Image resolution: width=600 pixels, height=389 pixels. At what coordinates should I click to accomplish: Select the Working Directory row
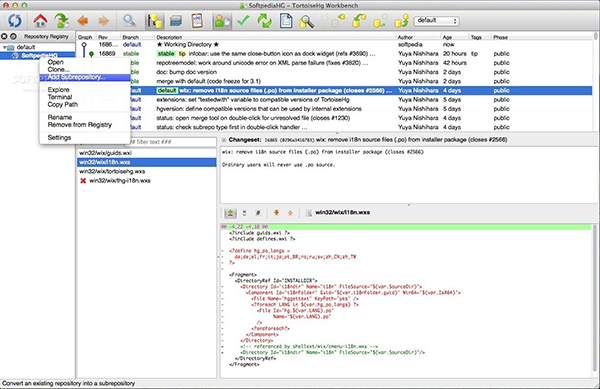click(x=334, y=44)
